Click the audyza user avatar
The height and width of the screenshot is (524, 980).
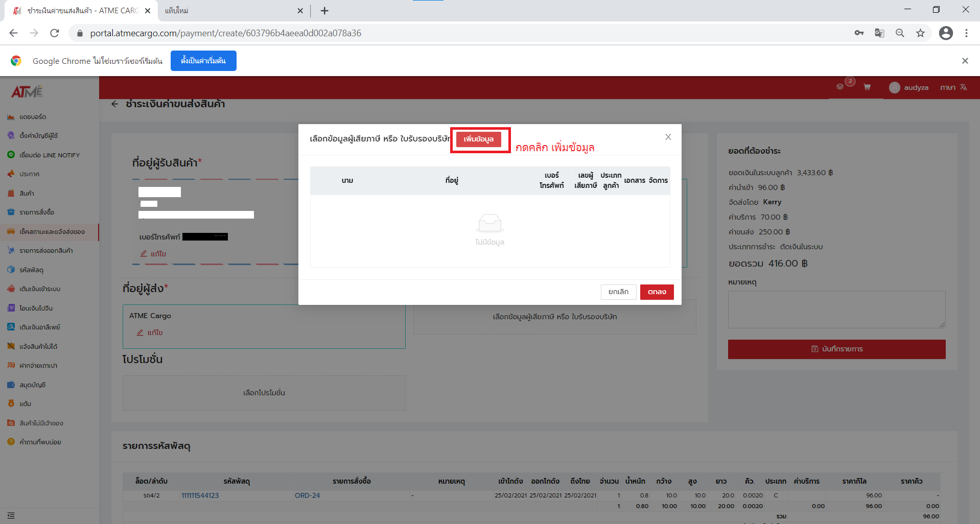(894, 88)
